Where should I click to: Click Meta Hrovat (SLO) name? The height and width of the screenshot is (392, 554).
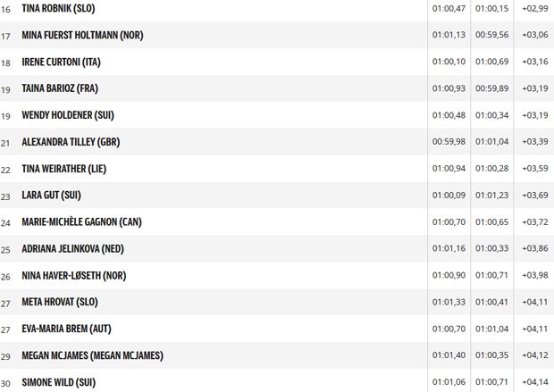[59, 303]
